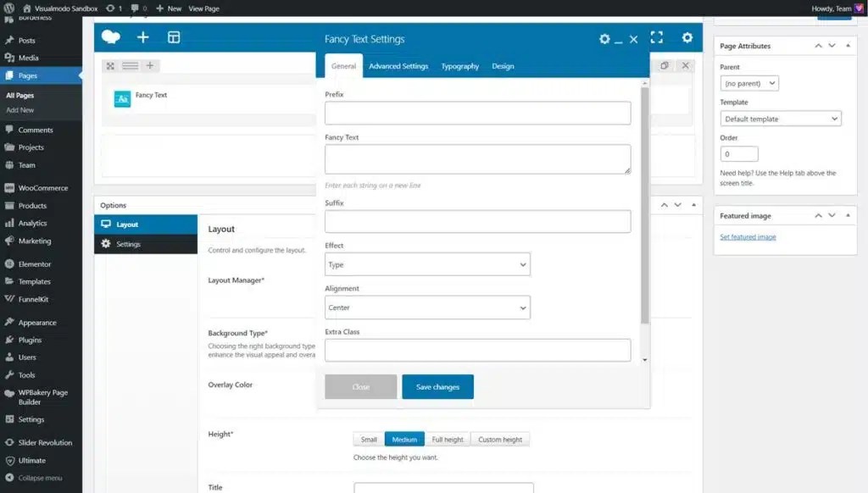Screen dimensions: 868x493
Task: Click inside the Prefix input field
Action: tap(477, 112)
